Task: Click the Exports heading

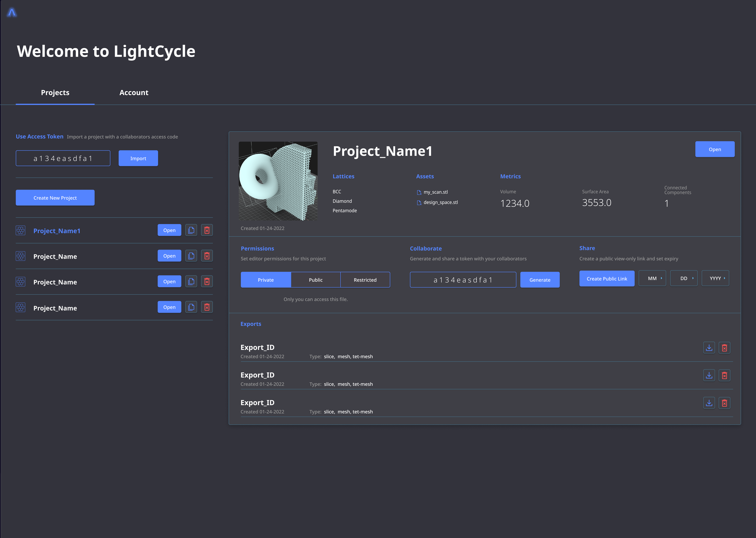Action: (251, 324)
